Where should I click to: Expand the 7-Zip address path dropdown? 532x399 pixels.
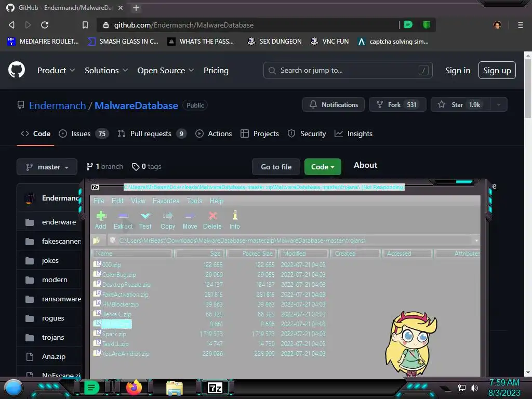pyautogui.click(x=476, y=241)
